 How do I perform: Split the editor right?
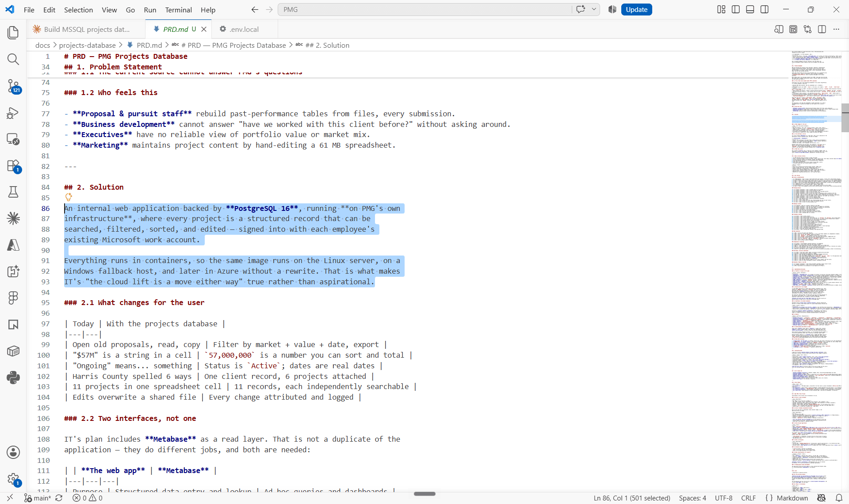point(822,29)
